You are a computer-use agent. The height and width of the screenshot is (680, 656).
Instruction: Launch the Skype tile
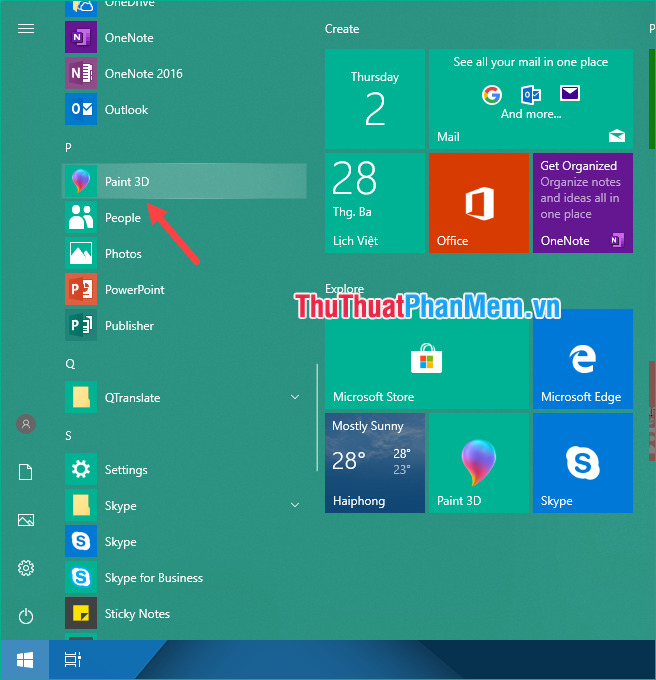(583, 463)
